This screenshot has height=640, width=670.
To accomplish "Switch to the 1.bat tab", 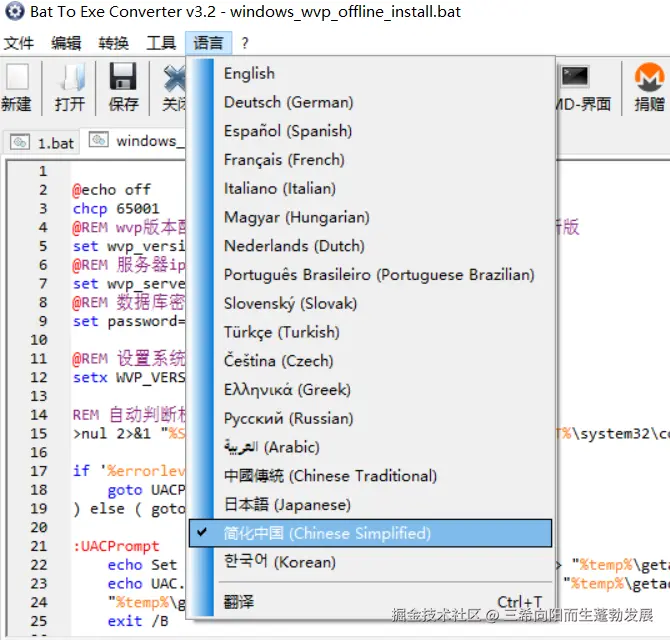I will [41, 142].
